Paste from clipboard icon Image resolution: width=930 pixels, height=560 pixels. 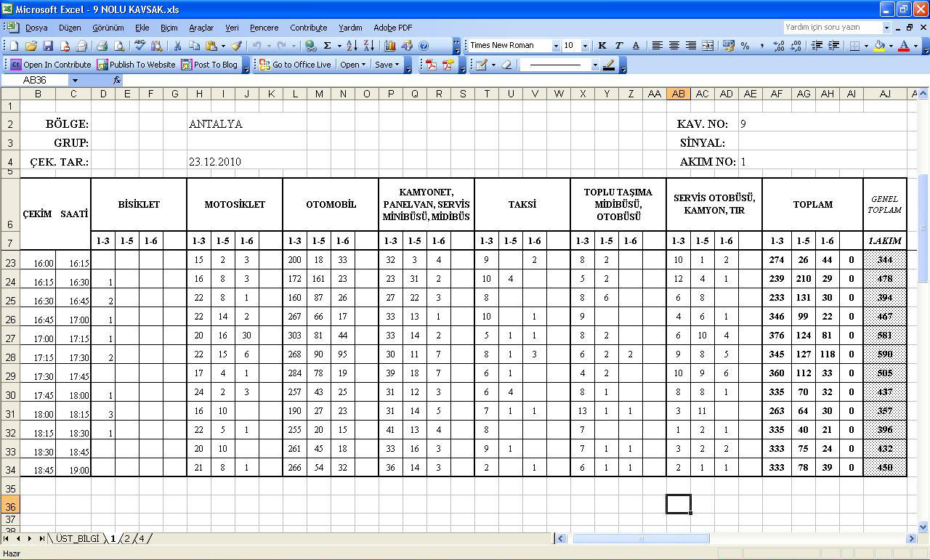click(x=211, y=46)
